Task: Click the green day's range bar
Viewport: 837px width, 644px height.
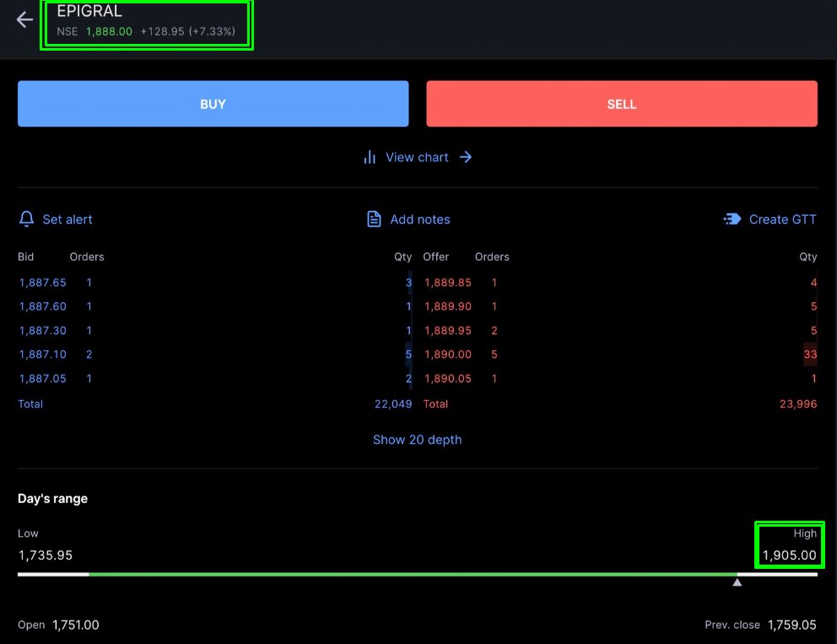Action: 413,575
